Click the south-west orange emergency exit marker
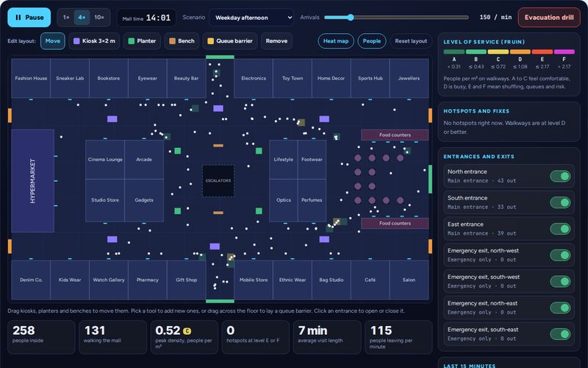Screen dimensions: 588x368 tap(10, 247)
